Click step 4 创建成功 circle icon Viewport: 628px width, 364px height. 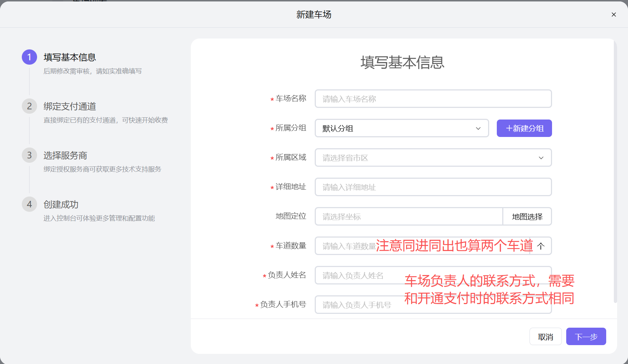(29, 204)
